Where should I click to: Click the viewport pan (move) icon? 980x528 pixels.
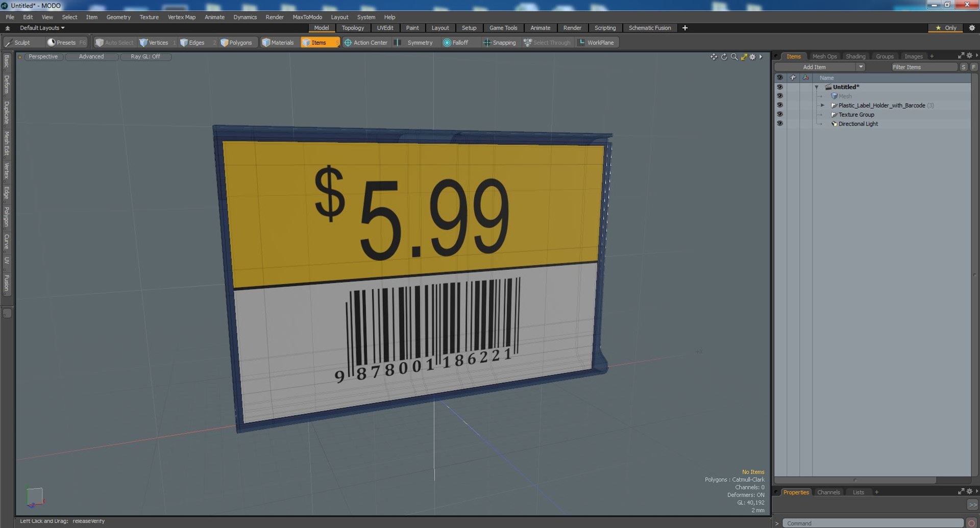tap(714, 57)
